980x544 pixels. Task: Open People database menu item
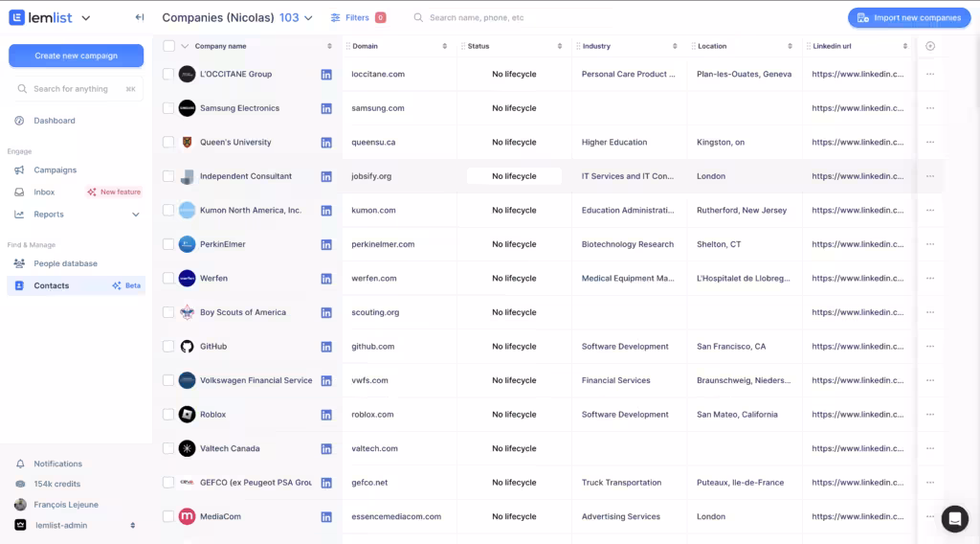click(65, 263)
